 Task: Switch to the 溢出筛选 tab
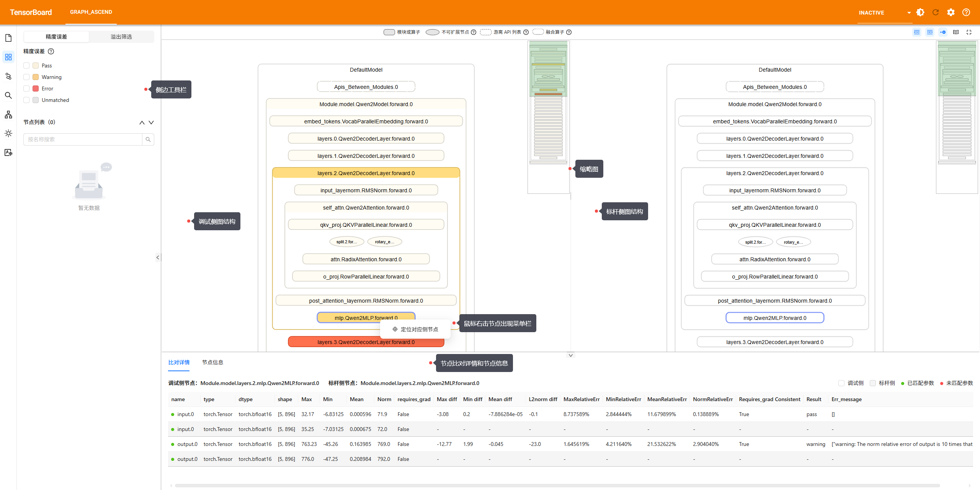point(121,37)
